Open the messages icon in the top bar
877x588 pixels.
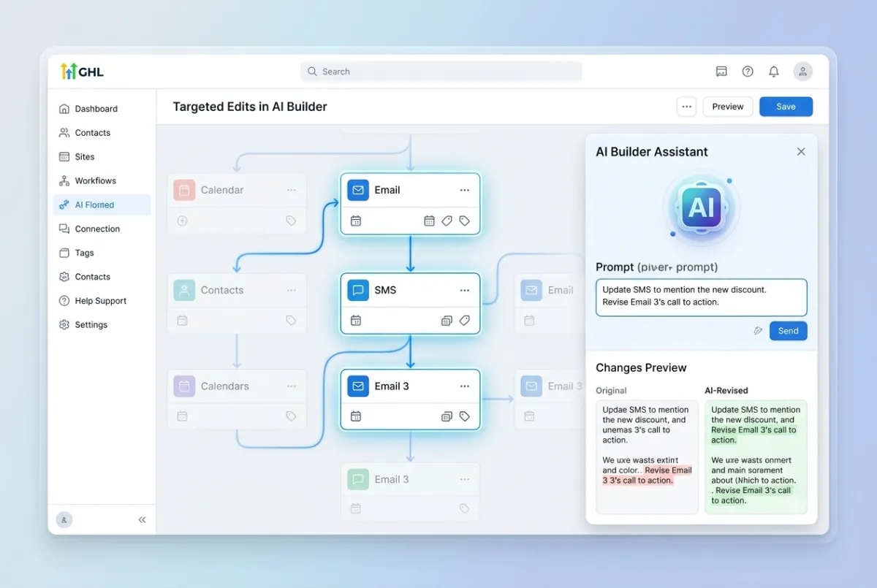pos(721,72)
